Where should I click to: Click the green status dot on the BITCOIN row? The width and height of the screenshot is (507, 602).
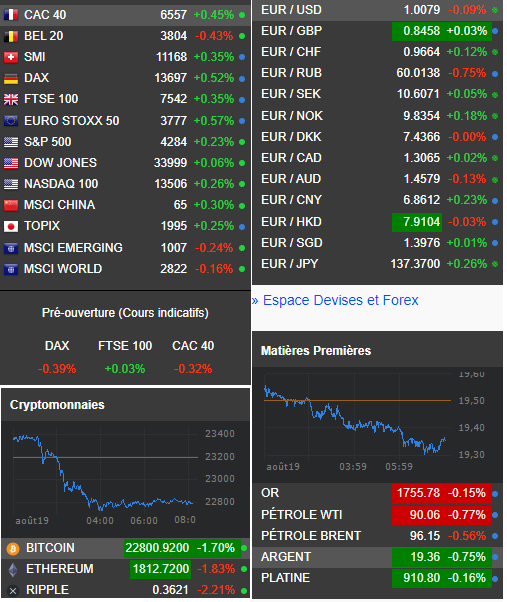244,548
